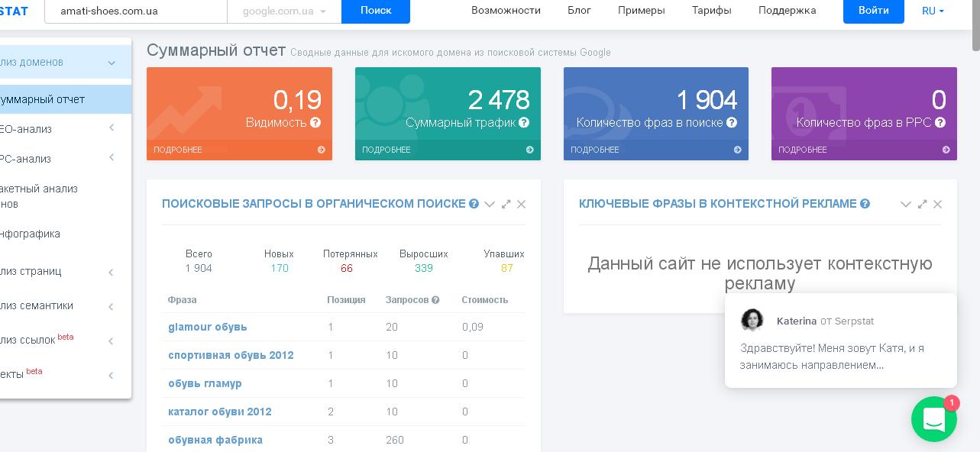980x452 pixels.
Task: Open the Возможности menu item
Action: (506, 11)
